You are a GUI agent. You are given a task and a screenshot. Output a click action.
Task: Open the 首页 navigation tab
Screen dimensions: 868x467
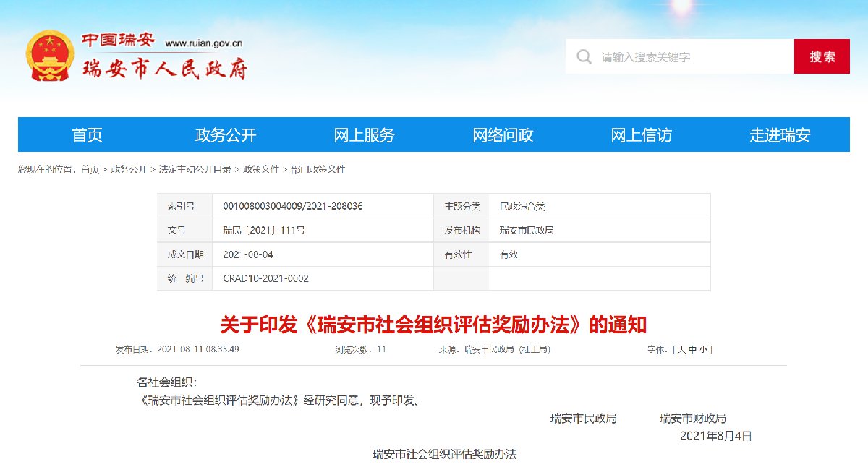(87, 135)
